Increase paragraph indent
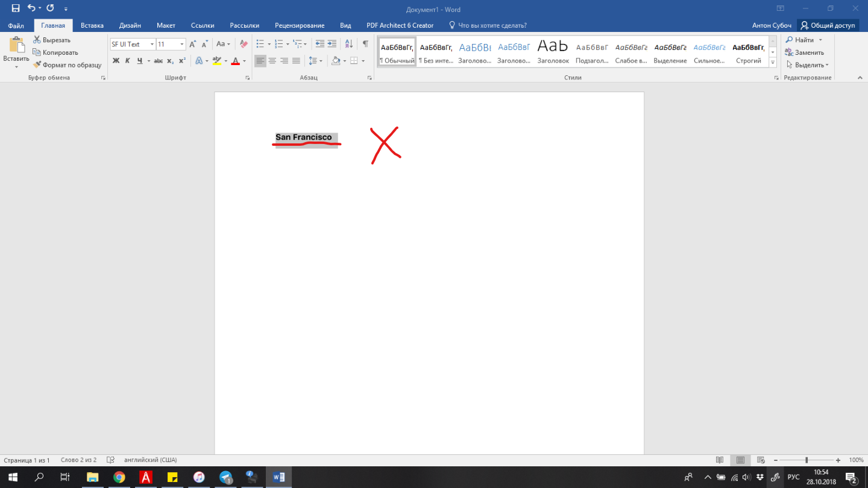 tap(332, 44)
